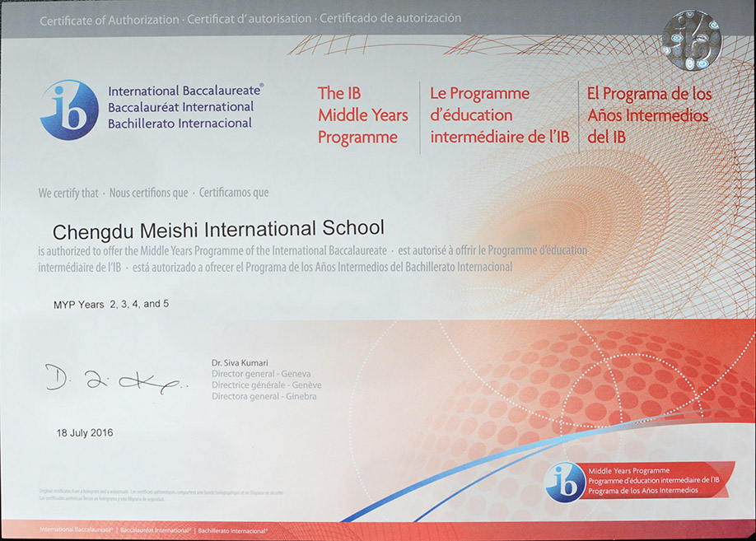
Task: Click the date 18 July 2016
Action: [85, 432]
